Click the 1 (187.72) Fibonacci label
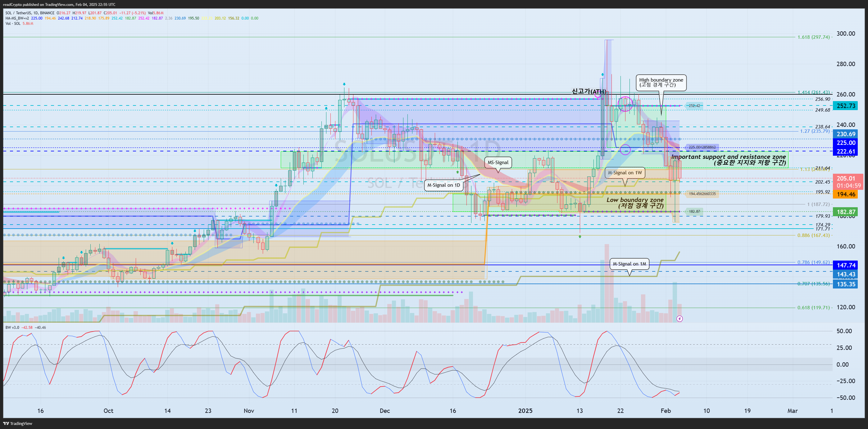The height and width of the screenshot is (429, 868). coord(818,204)
